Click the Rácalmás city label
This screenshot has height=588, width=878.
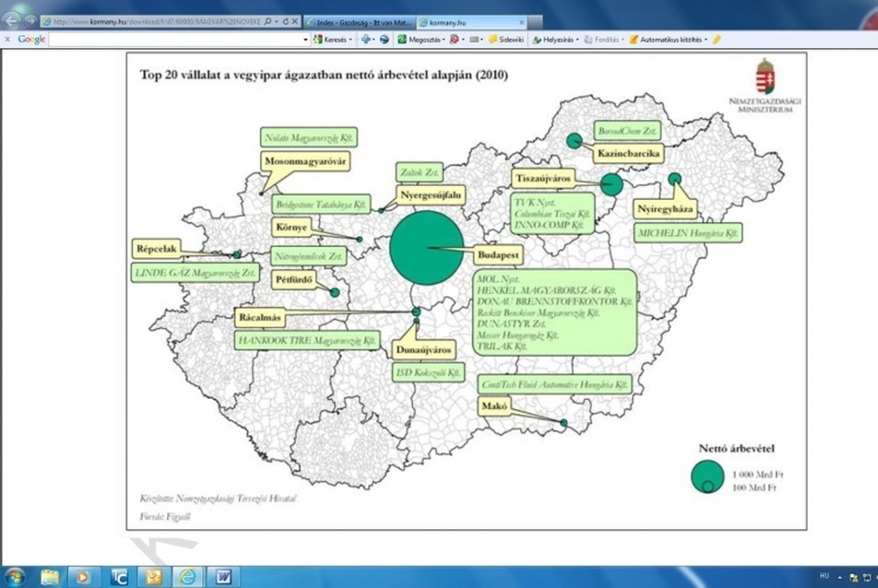pyautogui.click(x=260, y=317)
